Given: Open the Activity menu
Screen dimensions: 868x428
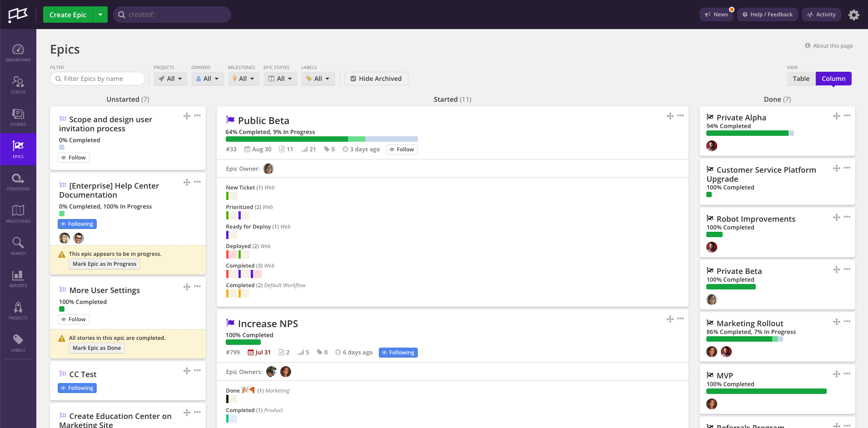Looking at the screenshot, I should 821,15.
